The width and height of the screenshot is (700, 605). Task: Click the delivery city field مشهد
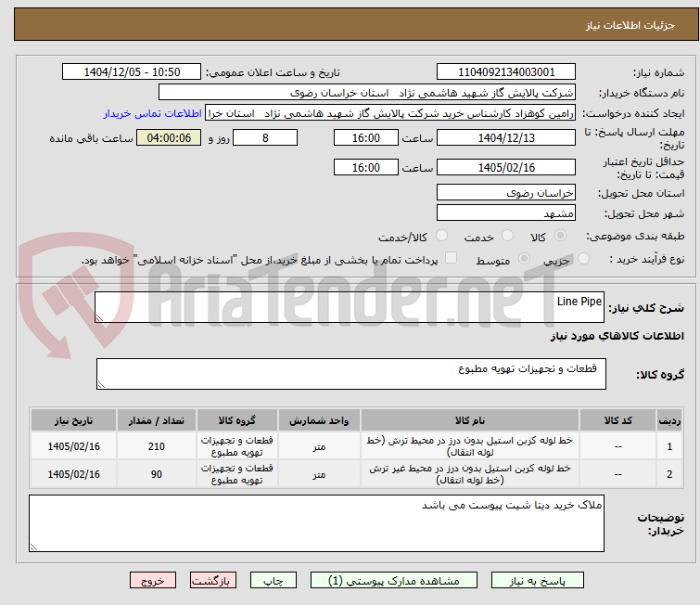[506, 213]
